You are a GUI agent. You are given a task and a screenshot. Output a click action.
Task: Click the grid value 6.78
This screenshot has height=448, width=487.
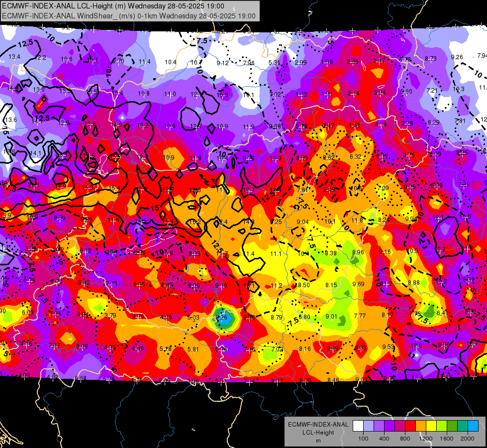pyautogui.click(x=405, y=59)
